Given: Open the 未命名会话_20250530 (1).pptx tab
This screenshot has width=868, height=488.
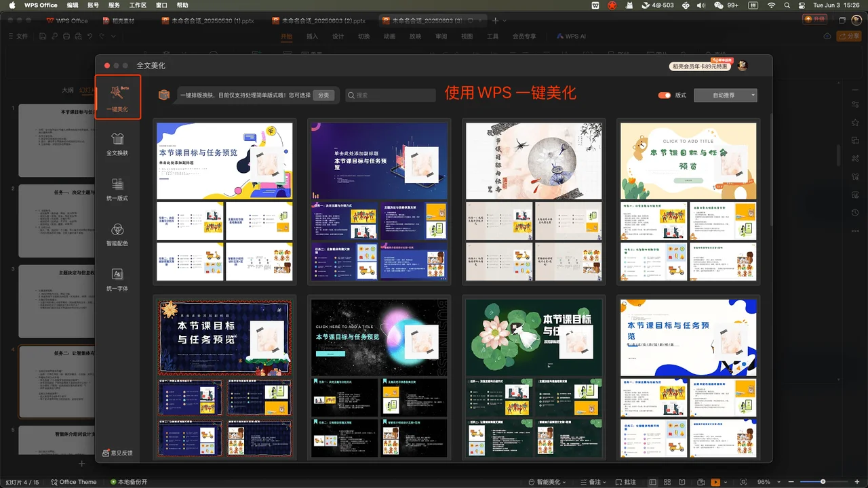Looking at the screenshot, I should coord(207,20).
